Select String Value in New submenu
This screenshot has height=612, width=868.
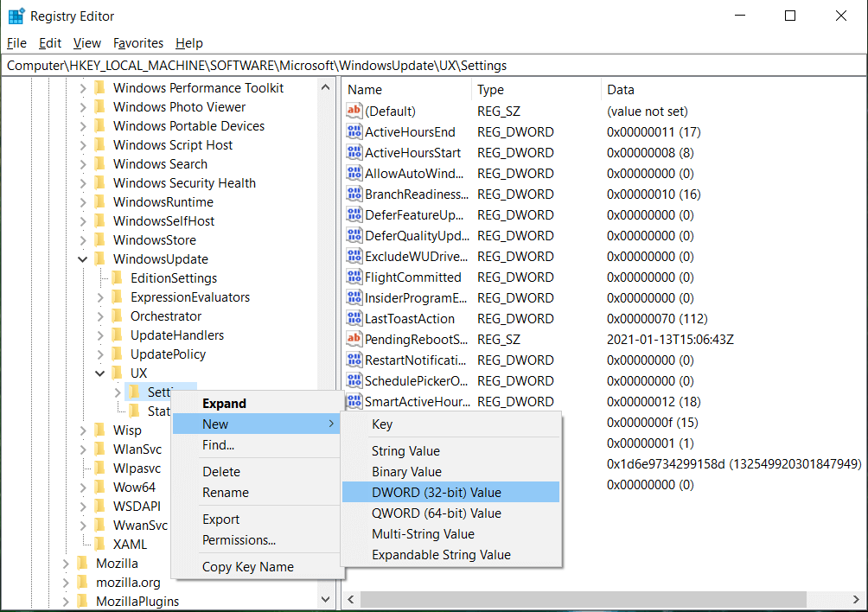(x=450, y=451)
